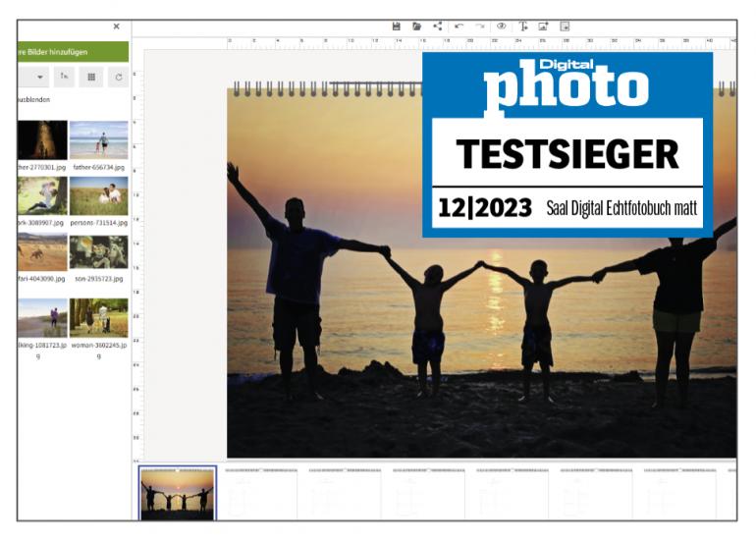
Task: Select thumbnail persons-731514.jpg
Action: click(x=99, y=195)
